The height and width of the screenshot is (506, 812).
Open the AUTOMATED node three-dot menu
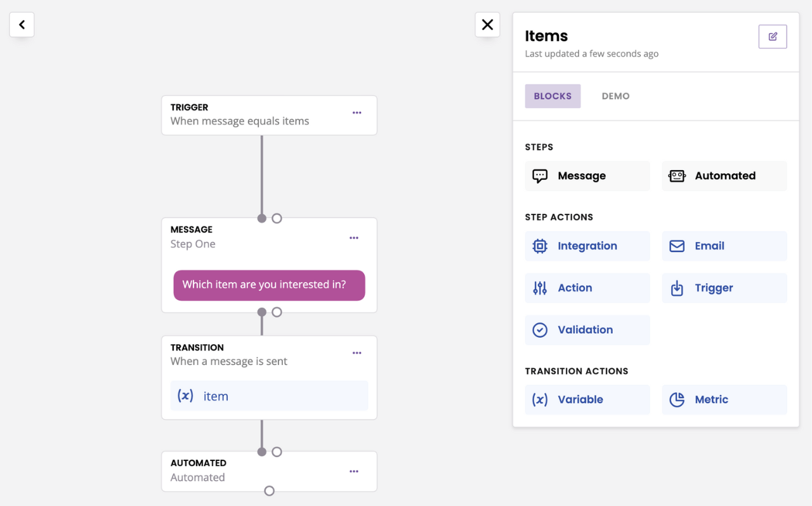pyautogui.click(x=354, y=471)
